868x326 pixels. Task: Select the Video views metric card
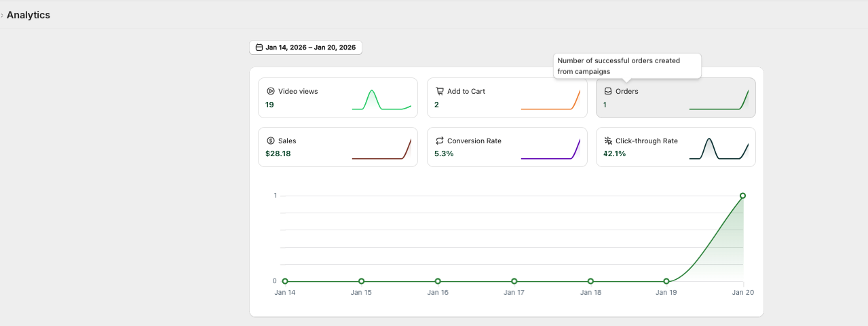pos(338,98)
